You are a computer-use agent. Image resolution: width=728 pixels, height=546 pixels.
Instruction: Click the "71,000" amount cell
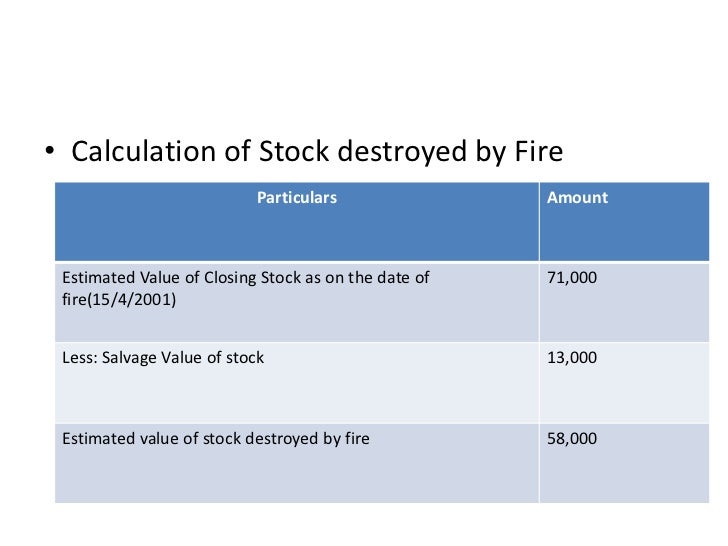(572, 278)
